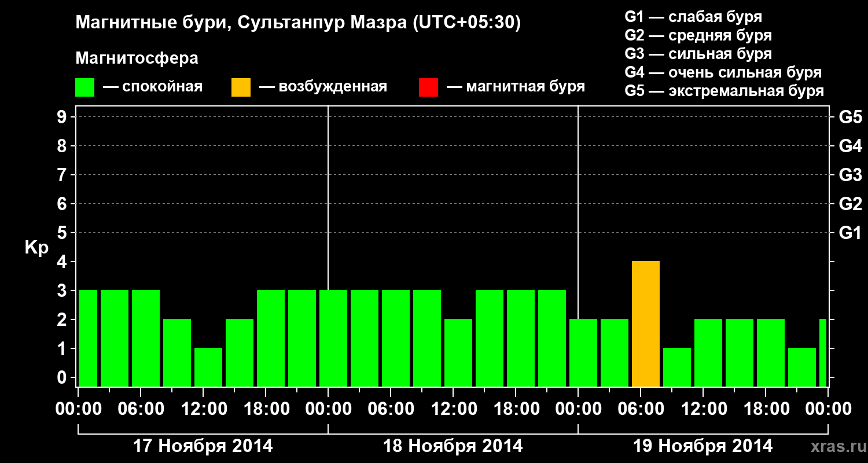868x463 pixels.
Task: Click the 'G5' label on the right axis
Action: point(851,117)
